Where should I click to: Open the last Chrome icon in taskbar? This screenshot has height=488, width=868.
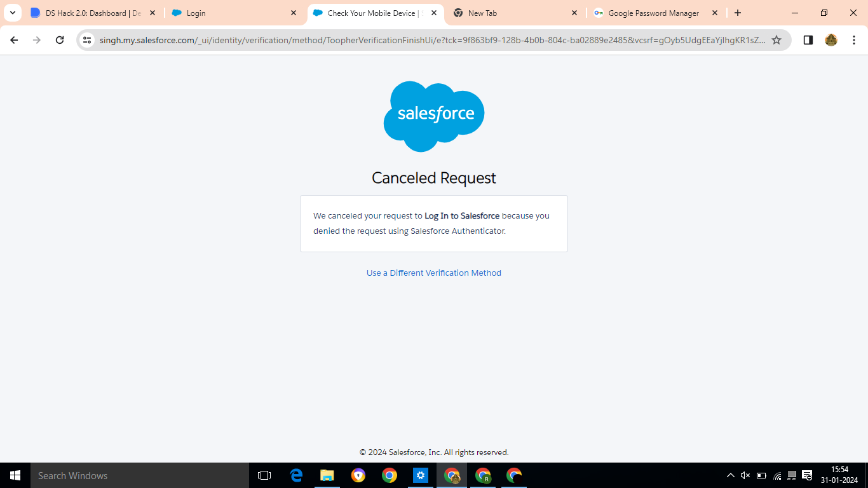(514, 475)
